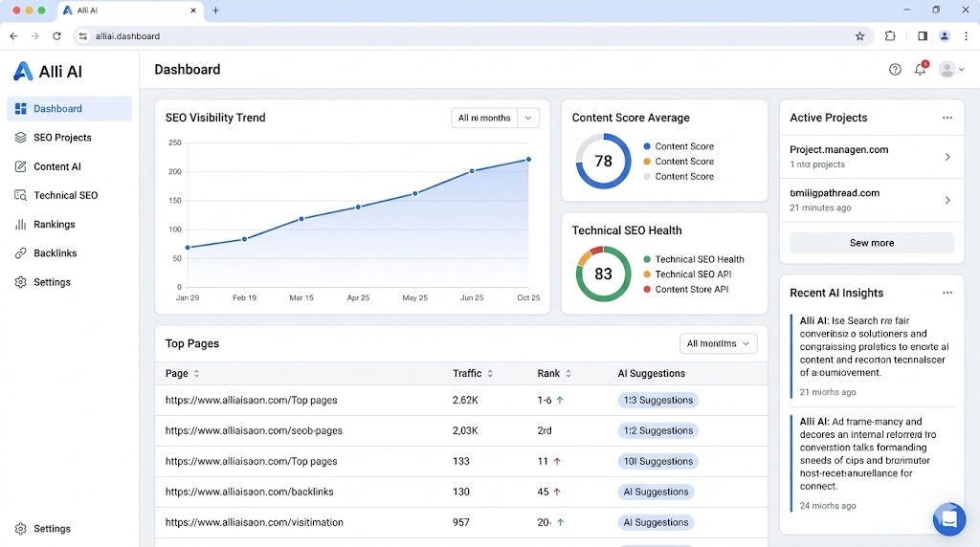Bookmark this page with star icon
The image size is (980, 547).
(x=859, y=36)
